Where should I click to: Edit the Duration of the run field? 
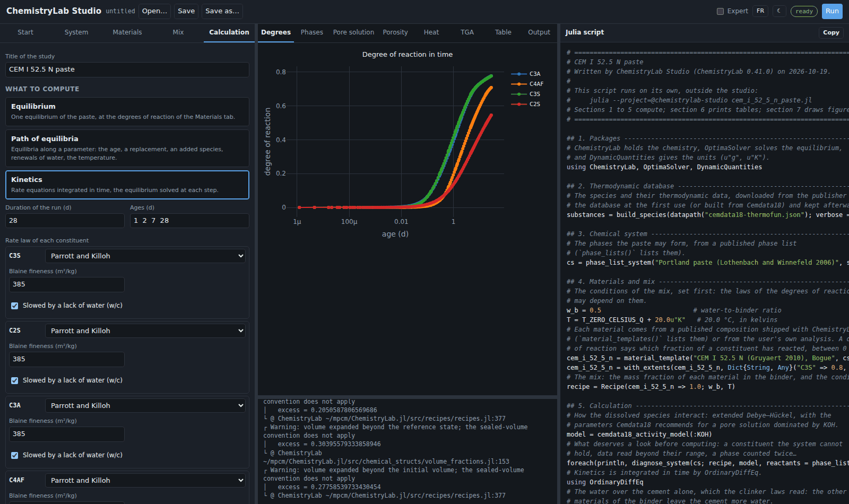(x=65, y=221)
